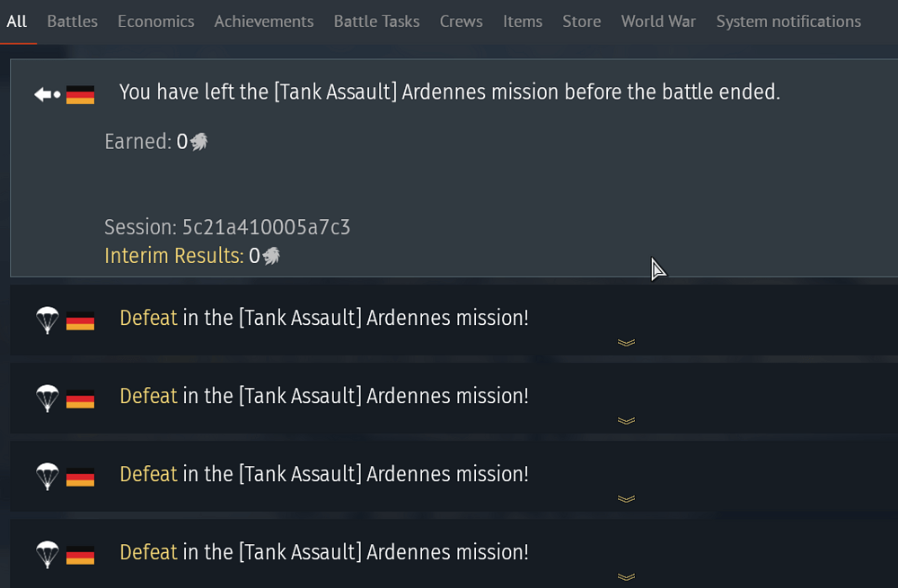Viewport: 898px width, 588px height.
Task: Expand the first Defeat message chevron
Action: (x=626, y=342)
